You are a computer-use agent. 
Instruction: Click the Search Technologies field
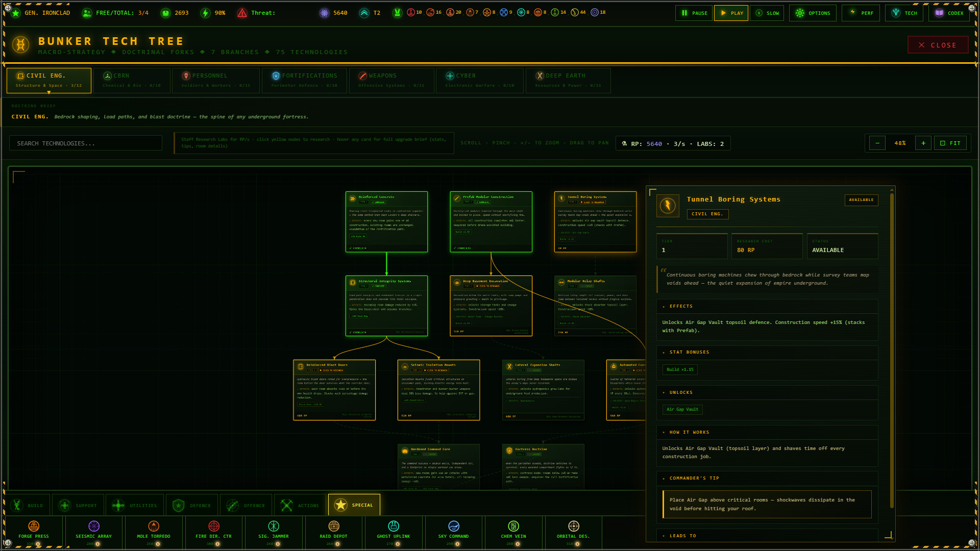(86, 143)
